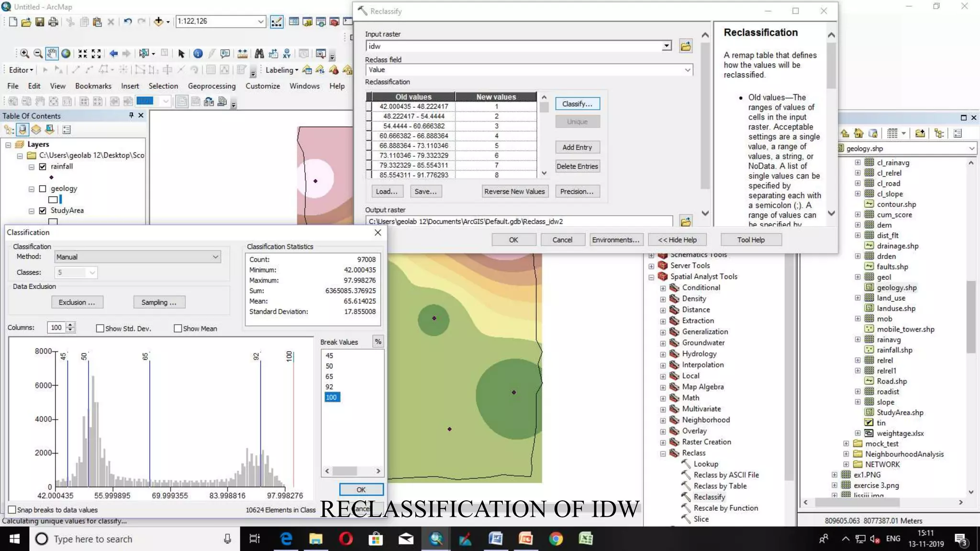
Task: Select the Zoom In tool
Action: (x=24, y=54)
